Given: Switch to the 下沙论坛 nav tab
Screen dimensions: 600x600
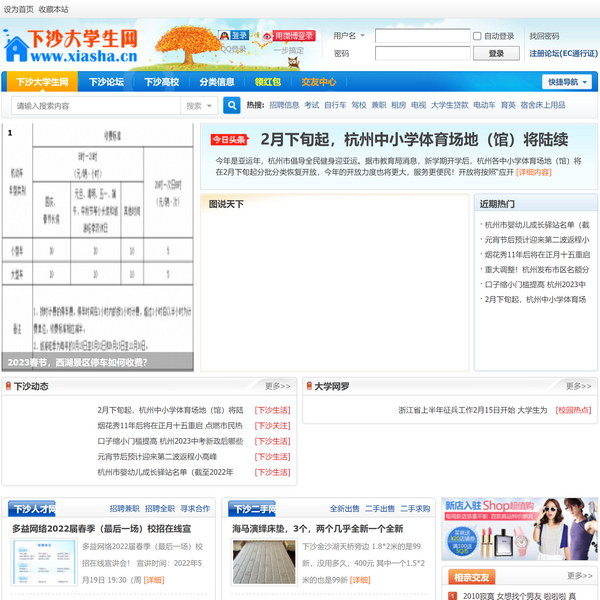Looking at the screenshot, I should tap(105, 82).
